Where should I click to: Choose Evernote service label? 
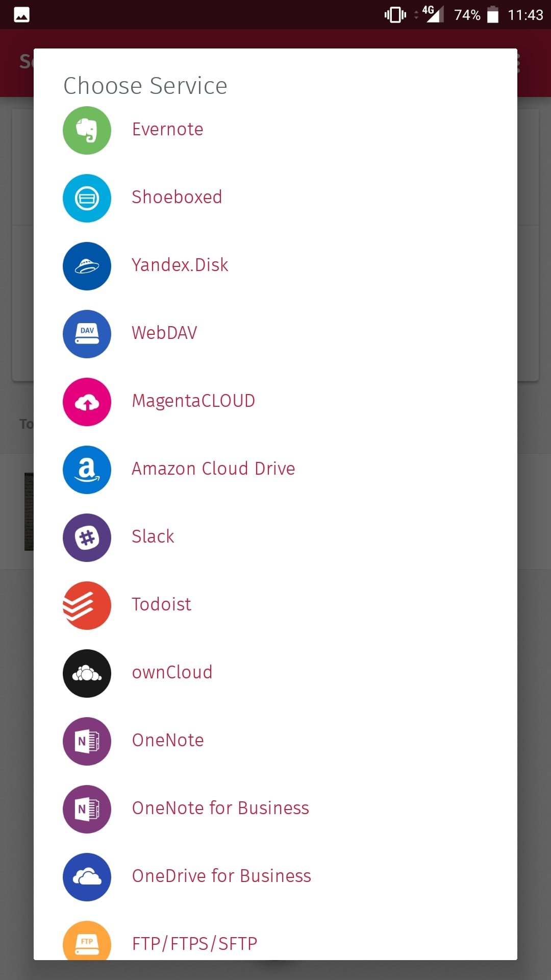pyautogui.click(x=167, y=130)
